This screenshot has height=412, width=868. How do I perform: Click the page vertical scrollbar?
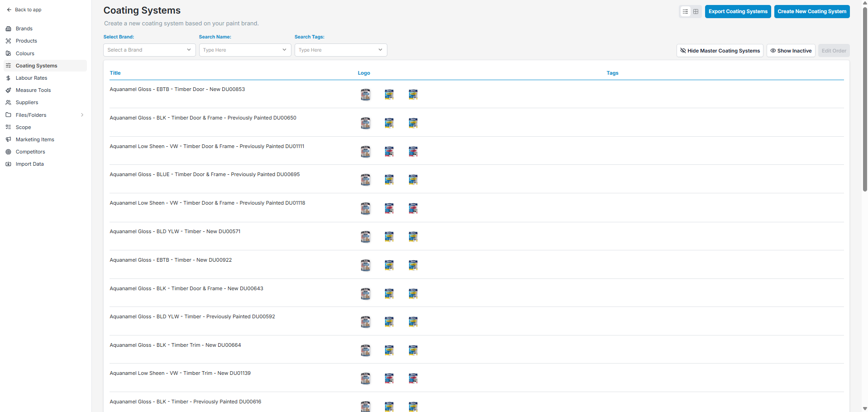point(865,100)
